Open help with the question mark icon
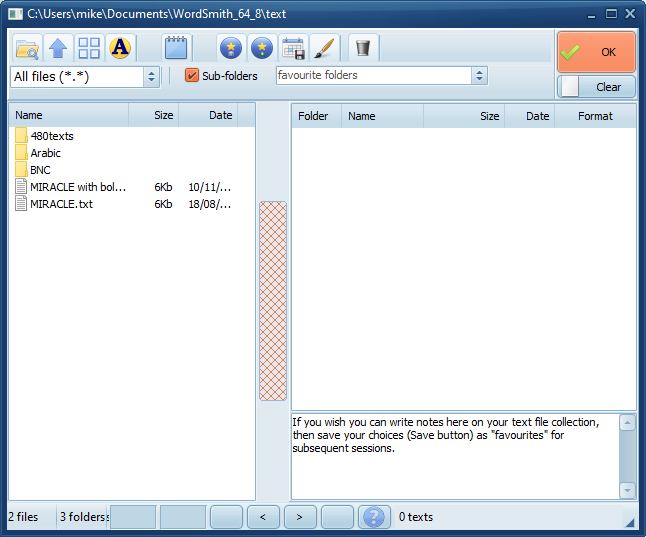 [x=373, y=517]
